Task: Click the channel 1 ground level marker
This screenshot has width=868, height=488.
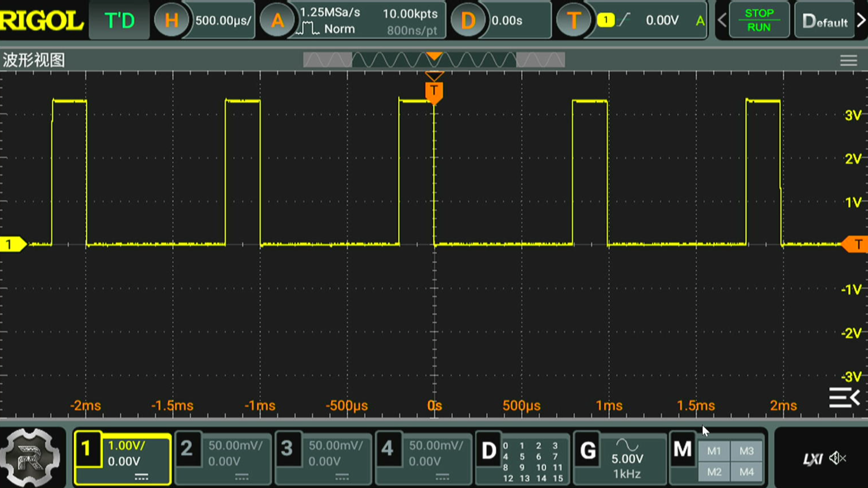Action: [x=13, y=244]
